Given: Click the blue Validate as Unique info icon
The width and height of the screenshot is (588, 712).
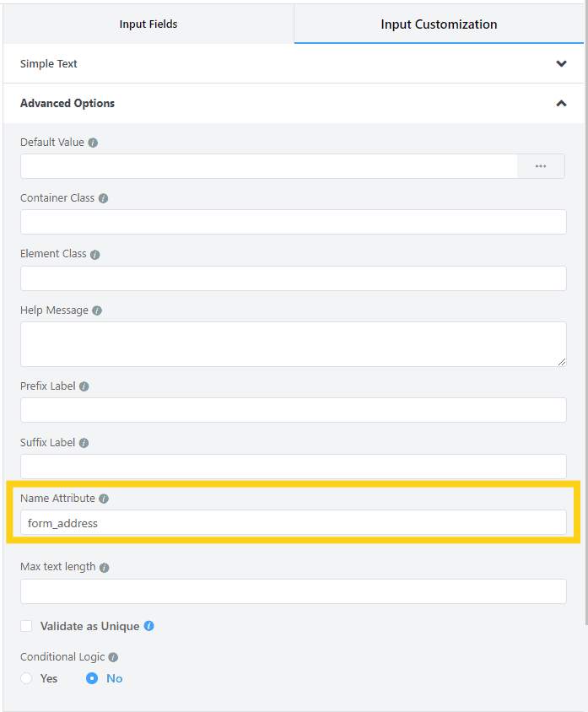Looking at the screenshot, I should click(x=148, y=626).
